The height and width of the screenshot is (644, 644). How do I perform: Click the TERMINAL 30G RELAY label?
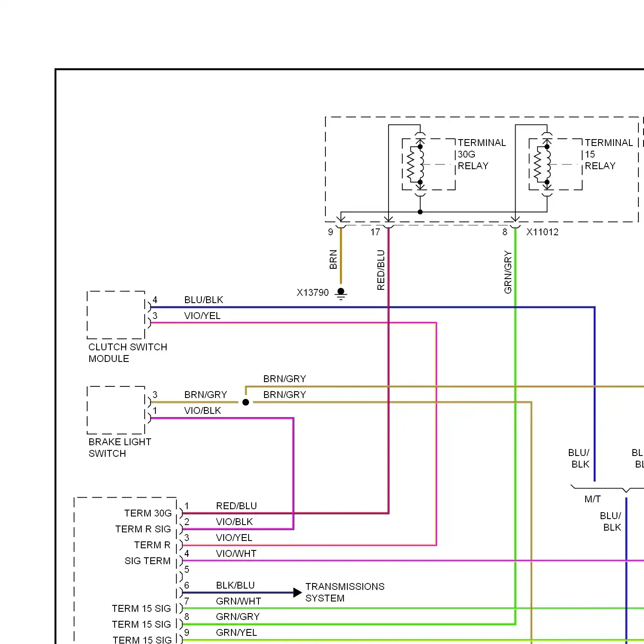pyautogui.click(x=482, y=154)
